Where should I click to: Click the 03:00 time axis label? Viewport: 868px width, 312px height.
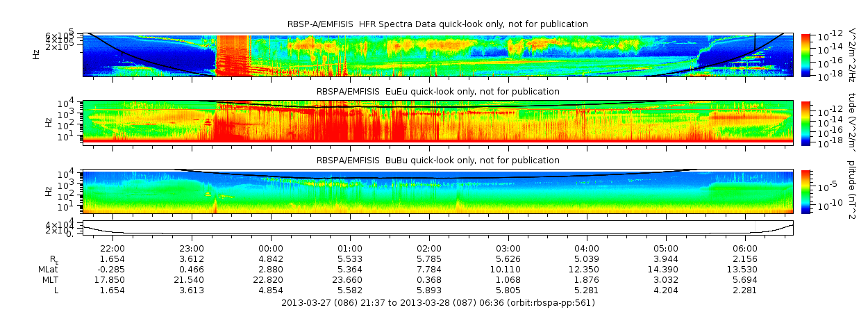coord(508,248)
